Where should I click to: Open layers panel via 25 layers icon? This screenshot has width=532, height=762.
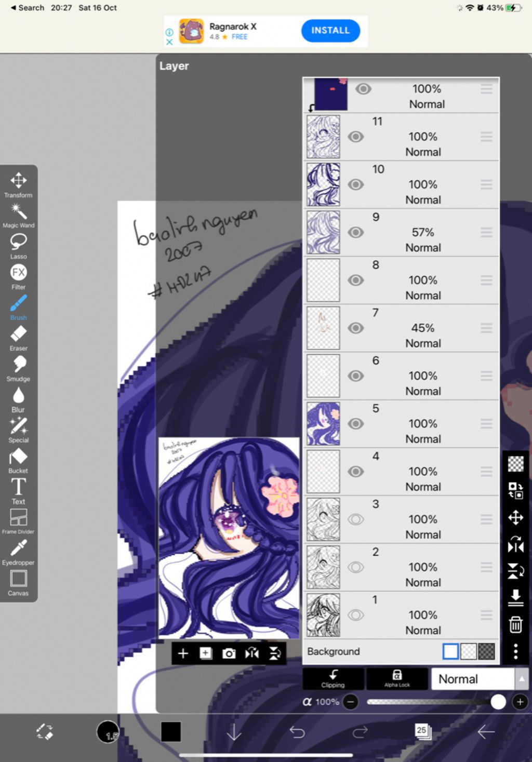click(x=423, y=731)
